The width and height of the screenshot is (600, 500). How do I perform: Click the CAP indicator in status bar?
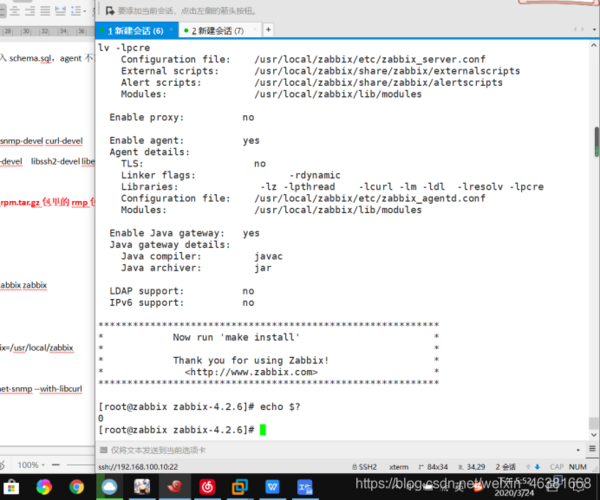[x=556, y=467]
